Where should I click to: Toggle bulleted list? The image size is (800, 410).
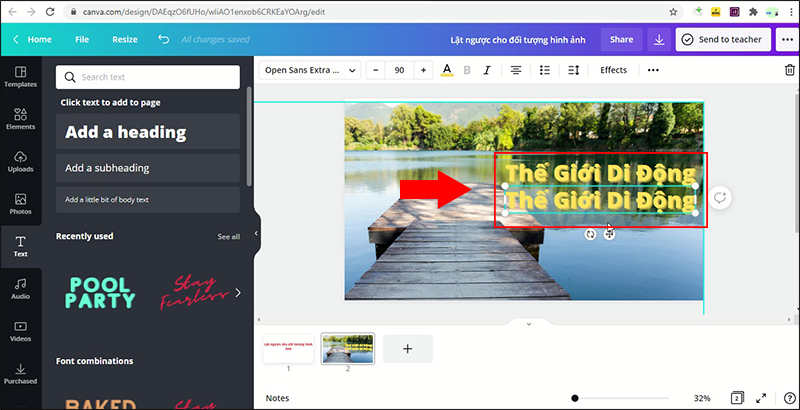pyautogui.click(x=545, y=70)
